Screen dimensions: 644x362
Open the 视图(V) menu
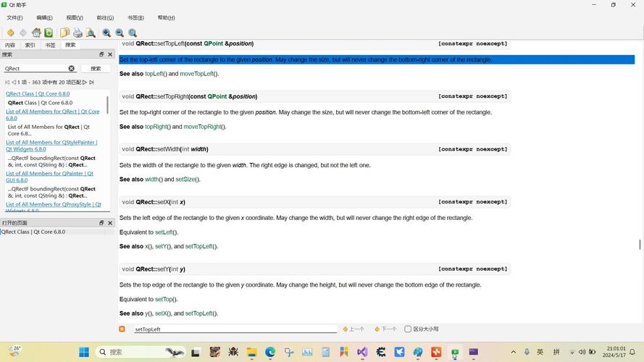point(75,17)
